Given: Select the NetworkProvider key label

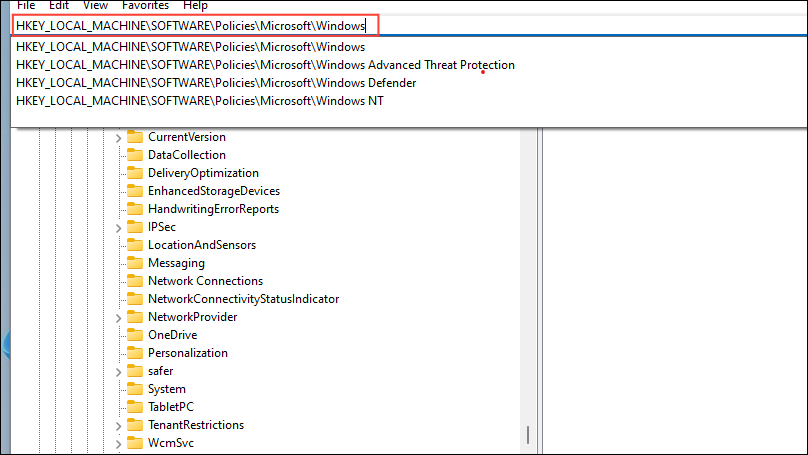Looking at the screenshot, I should coord(193,317).
